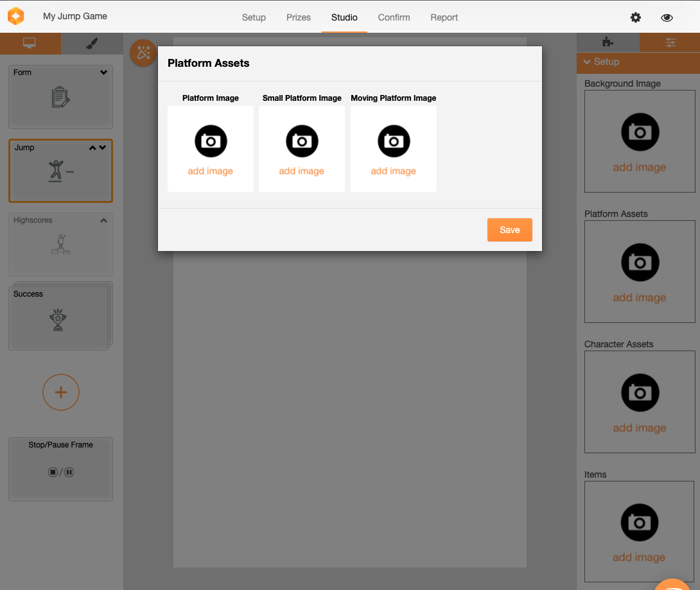This screenshot has width=700, height=590.
Task: Click add image link under Platform Image
Action: 211,171
